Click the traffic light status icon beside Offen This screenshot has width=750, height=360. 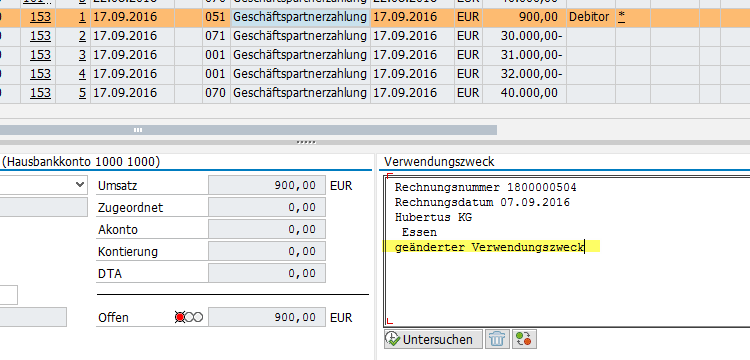pyautogui.click(x=189, y=317)
